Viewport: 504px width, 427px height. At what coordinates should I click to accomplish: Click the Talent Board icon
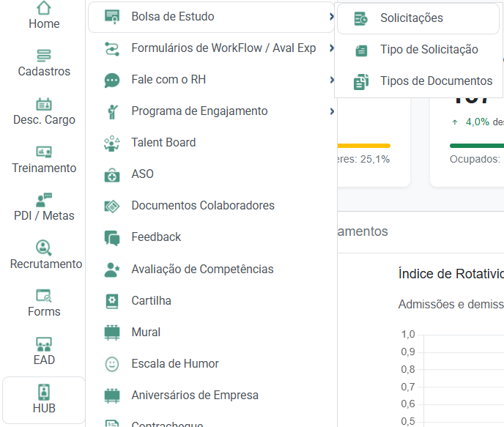point(112,143)
